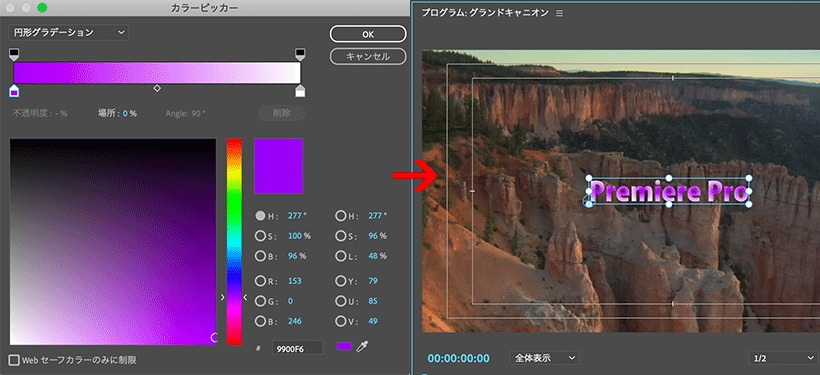Select the HSB hue H radio button

coord(260,215)
